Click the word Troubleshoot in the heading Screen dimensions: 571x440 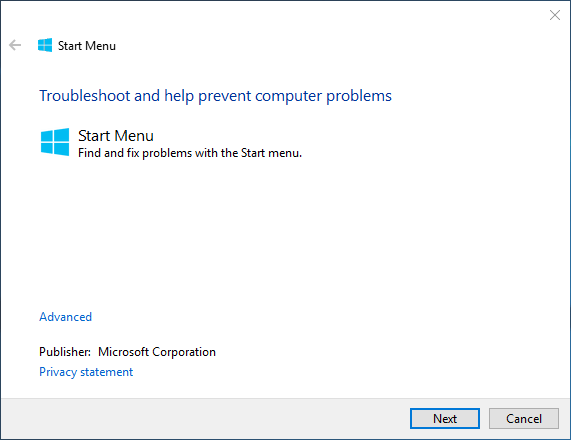84,96
